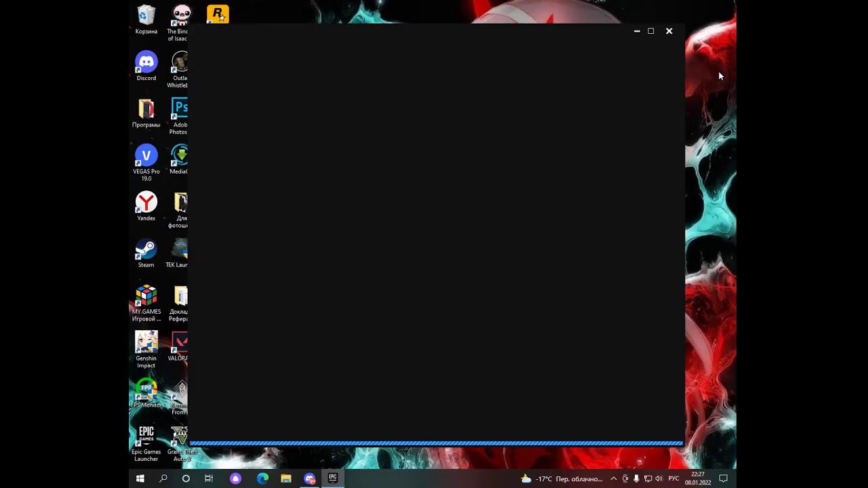Open MY.GAMES Игровой центр shortcut
Viewport: 868px width, 488px height.
pyautogui.click(x=146, y=303)
